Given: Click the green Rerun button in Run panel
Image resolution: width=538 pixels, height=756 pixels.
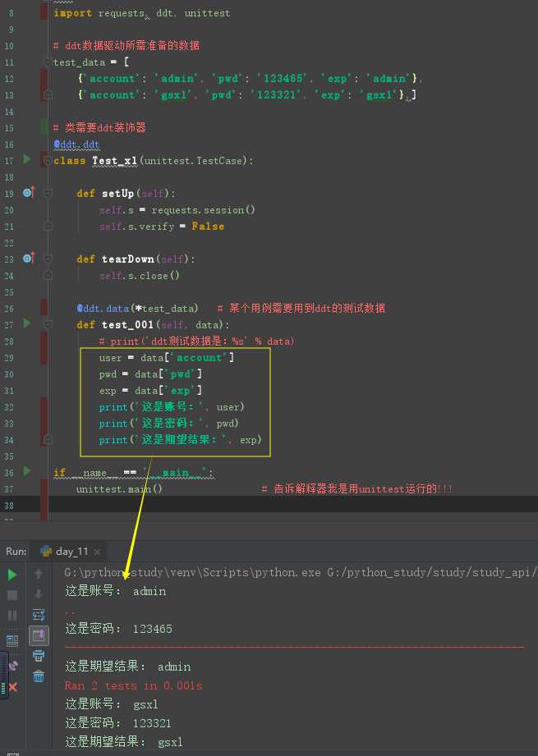Looking at the screenshot, I should (x=12, y=575).
